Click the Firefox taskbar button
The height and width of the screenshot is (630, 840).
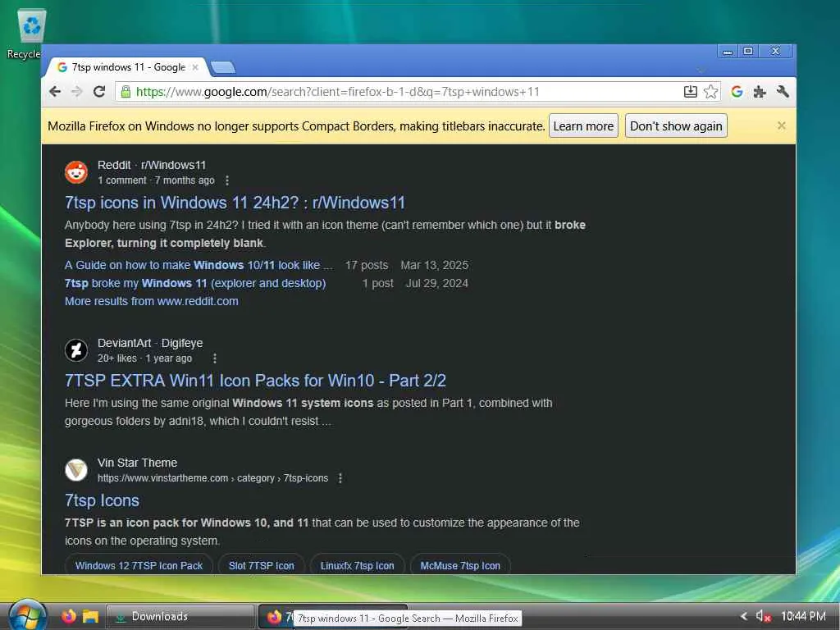pos(276,617)
